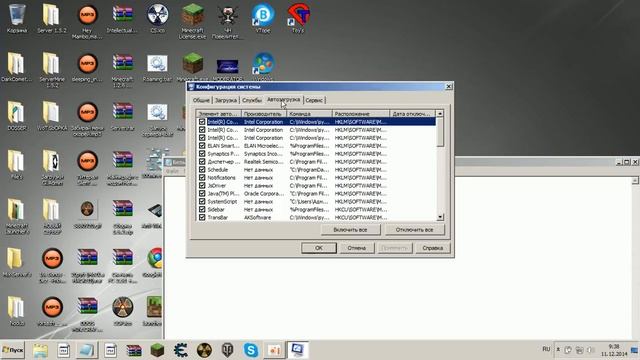Open the Службы tab
The width and height of the screenshot is (640, 360).
coord(252,100)
